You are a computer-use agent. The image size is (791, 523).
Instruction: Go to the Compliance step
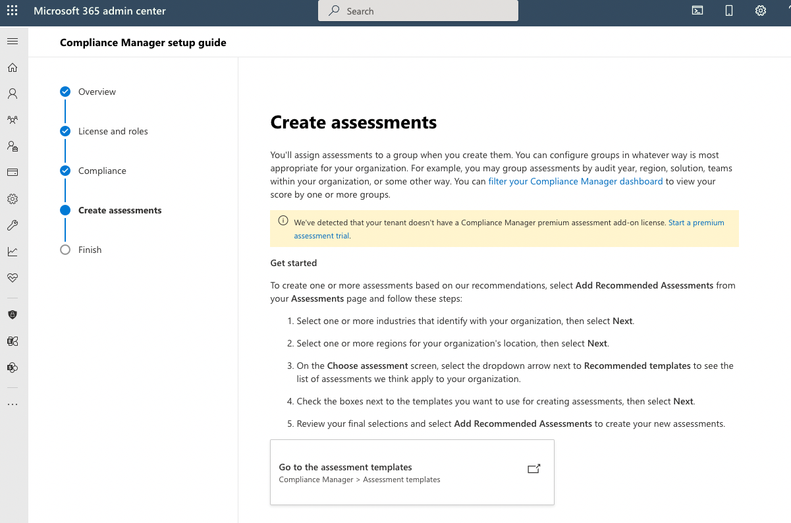[102, 170]
